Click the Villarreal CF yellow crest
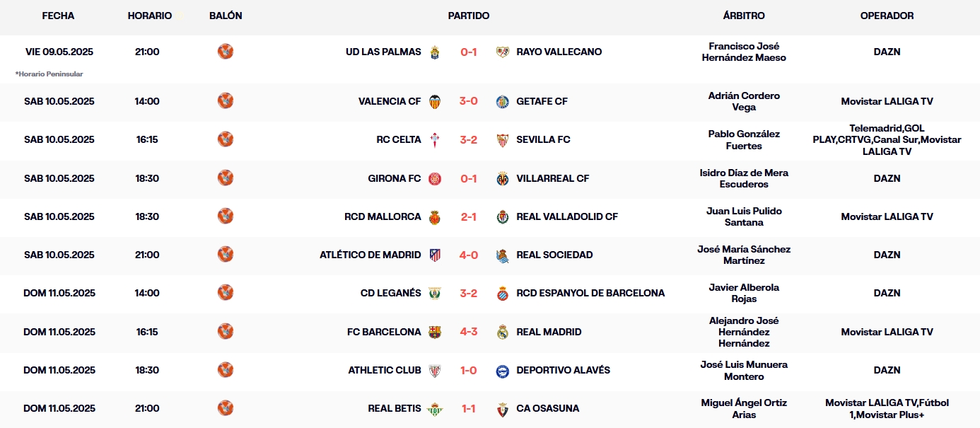Image resolution: width=980 pixels, height=428 pixels. 503,178
